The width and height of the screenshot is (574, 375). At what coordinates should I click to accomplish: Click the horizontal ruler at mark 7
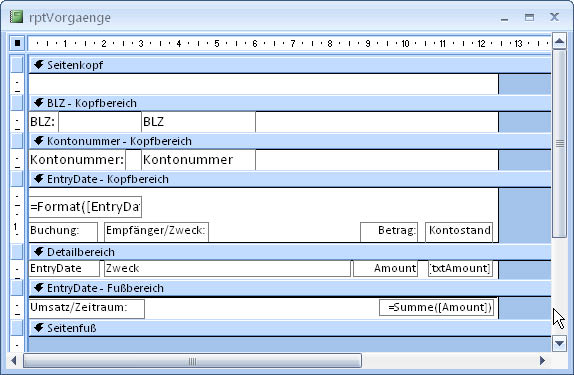292,44
